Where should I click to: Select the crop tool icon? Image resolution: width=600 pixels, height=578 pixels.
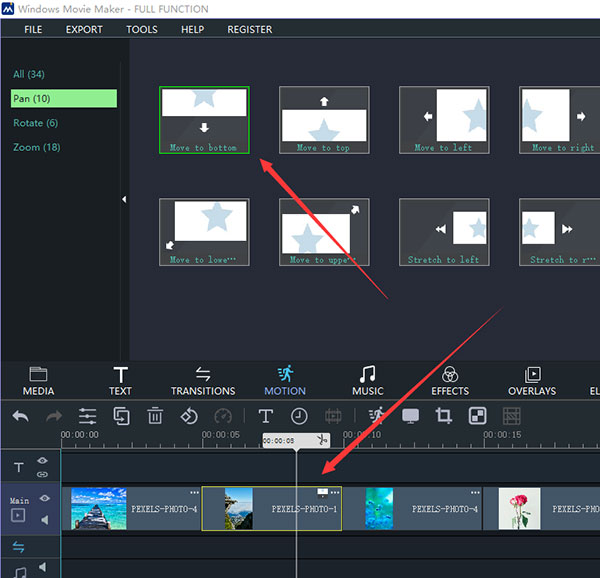point(444,416)
